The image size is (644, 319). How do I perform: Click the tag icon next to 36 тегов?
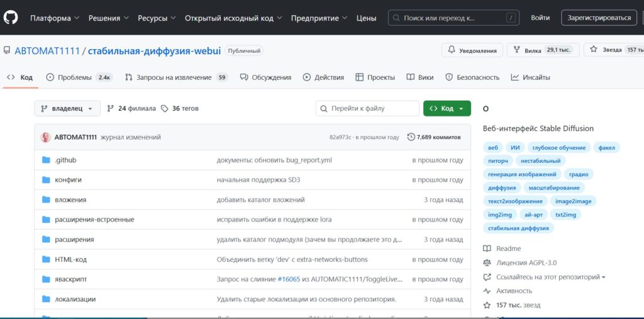165,108
